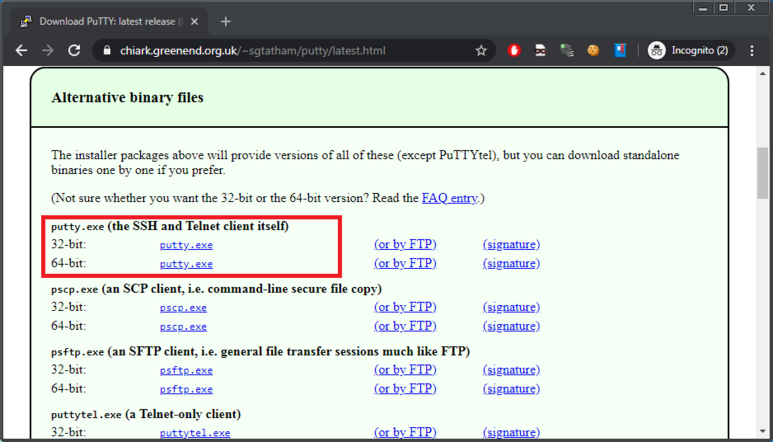Click the psftp.exe SFTP client heading
Image resolution: width=773 pixels, height=442 pixels.
click(x=260, y=351)
